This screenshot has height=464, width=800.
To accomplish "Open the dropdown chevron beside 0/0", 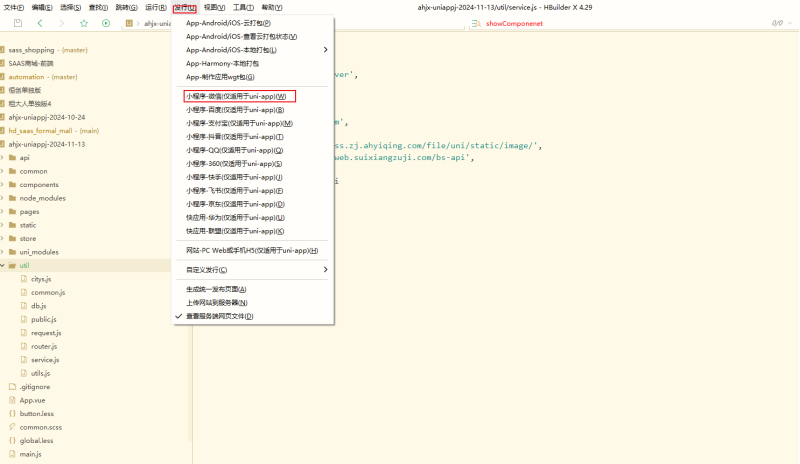I will point(790,23).
